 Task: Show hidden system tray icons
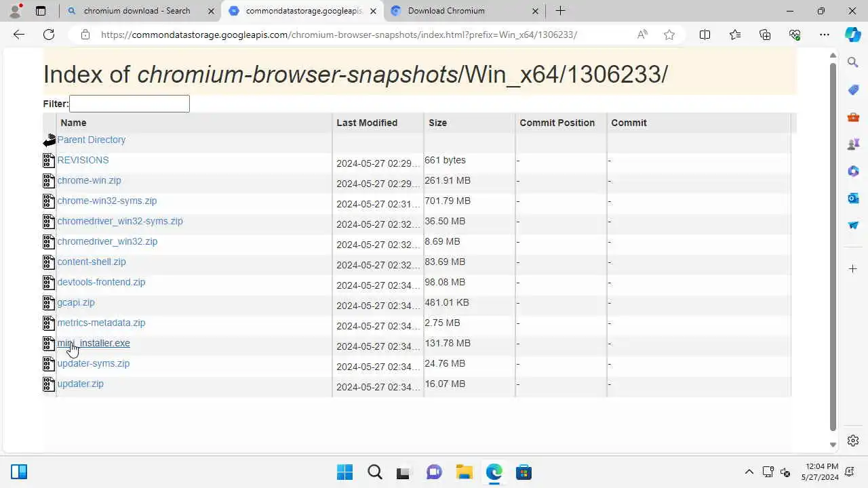[749, 472]
